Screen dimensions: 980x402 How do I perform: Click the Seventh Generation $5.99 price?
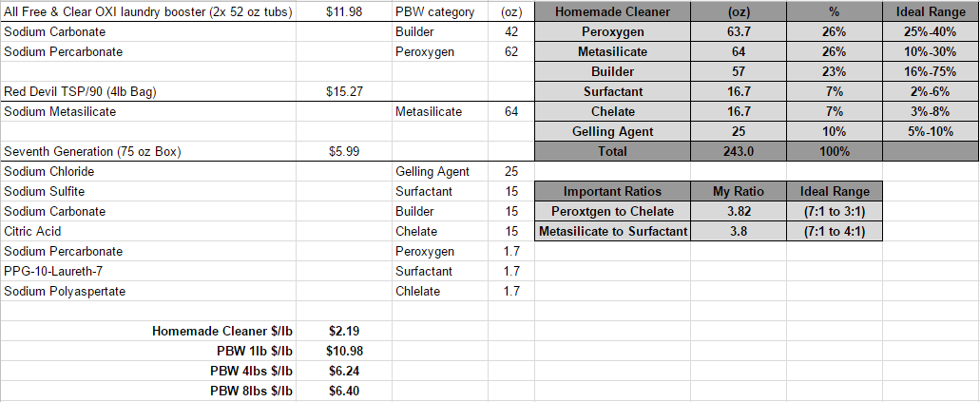(344, 152)
